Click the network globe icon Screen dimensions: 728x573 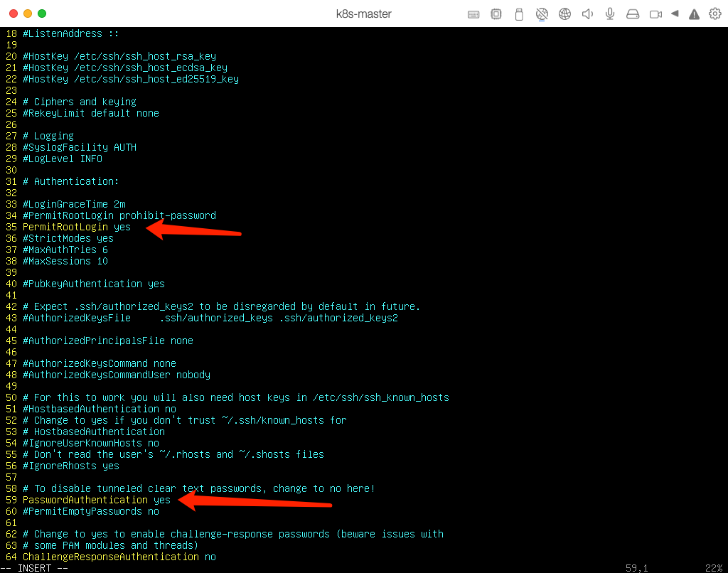(564, 14)
